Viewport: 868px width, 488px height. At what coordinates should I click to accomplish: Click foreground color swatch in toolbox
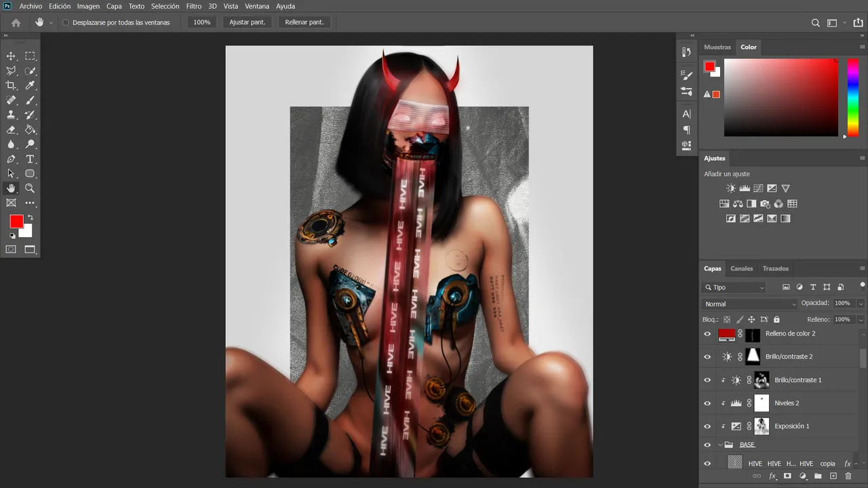coord(16,221)
